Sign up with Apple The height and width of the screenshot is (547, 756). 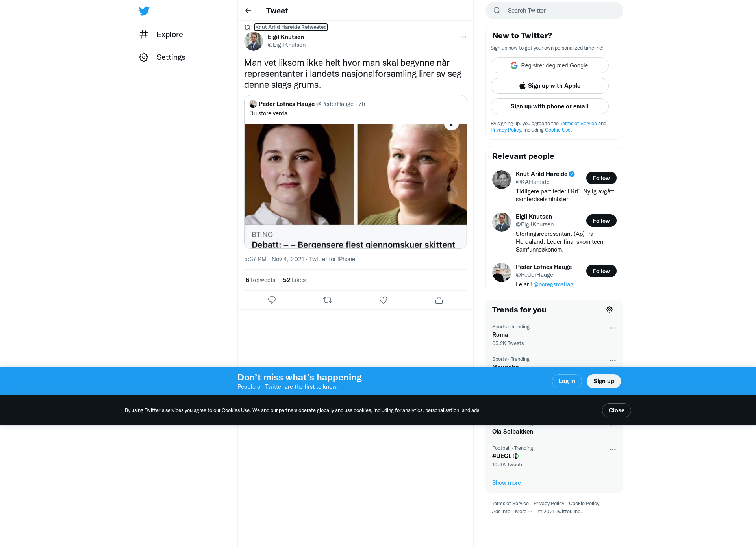pyautogui.click(x=550, y=86)
